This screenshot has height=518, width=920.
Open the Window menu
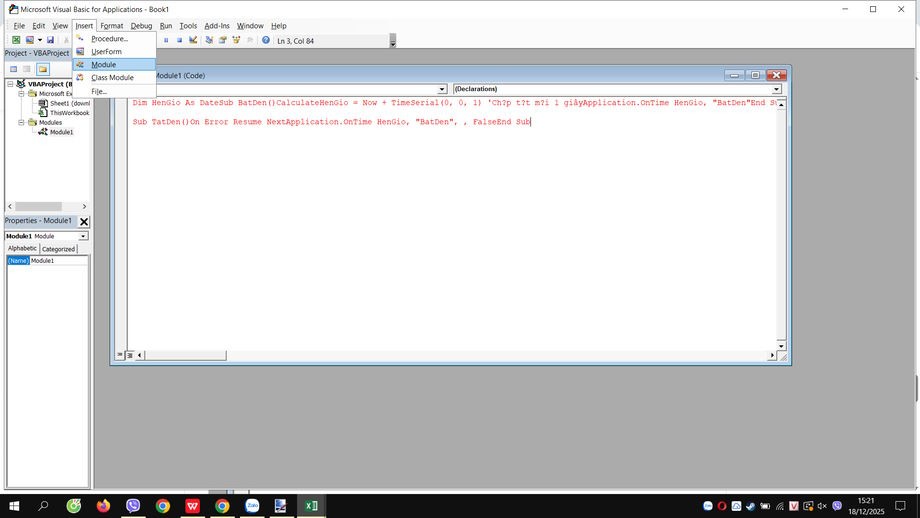click(x=250, y=26)
